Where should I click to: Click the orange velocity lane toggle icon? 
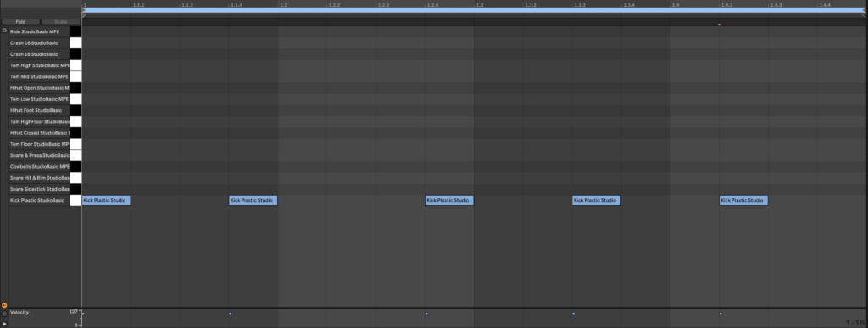pos(4,305)
